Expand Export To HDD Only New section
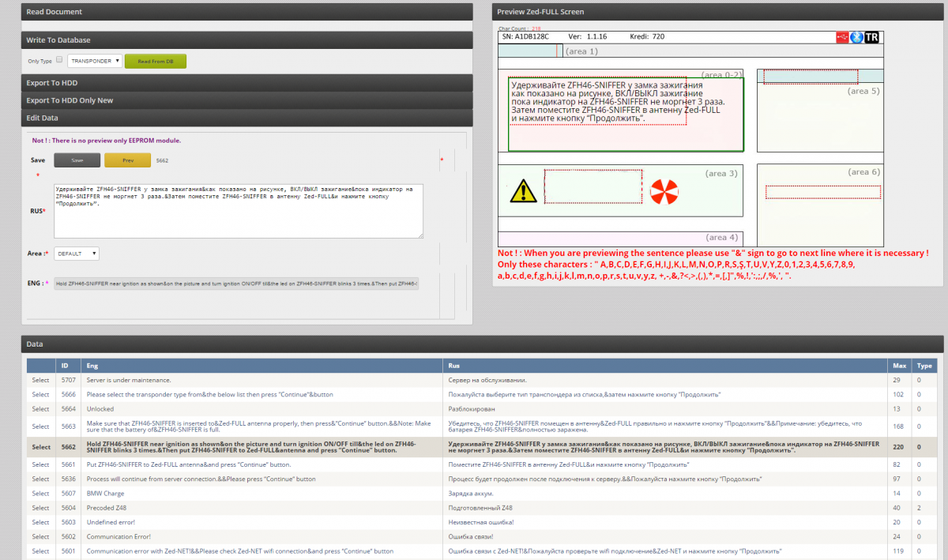The width and height of the screenshot is (948, 560). pos(246,100)
